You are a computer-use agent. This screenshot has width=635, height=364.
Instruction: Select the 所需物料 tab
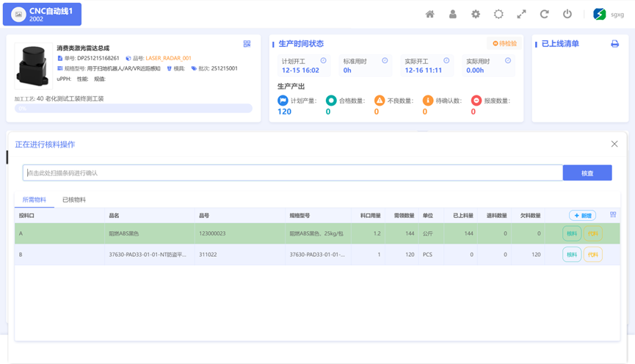(x=34, y=200)
